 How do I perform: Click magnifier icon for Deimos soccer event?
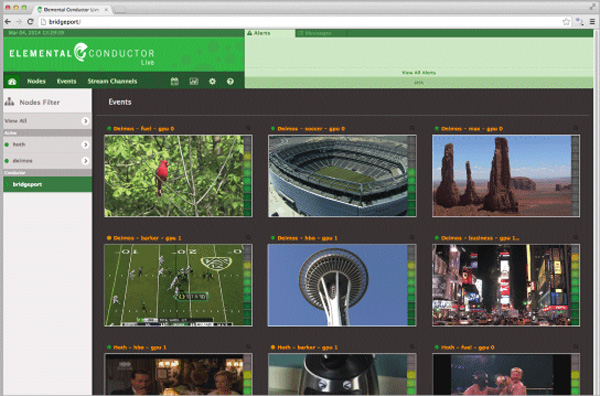412,129
